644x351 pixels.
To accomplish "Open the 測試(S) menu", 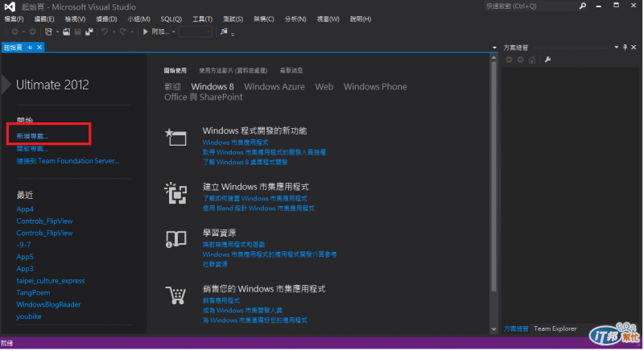I will coord(233,19).
